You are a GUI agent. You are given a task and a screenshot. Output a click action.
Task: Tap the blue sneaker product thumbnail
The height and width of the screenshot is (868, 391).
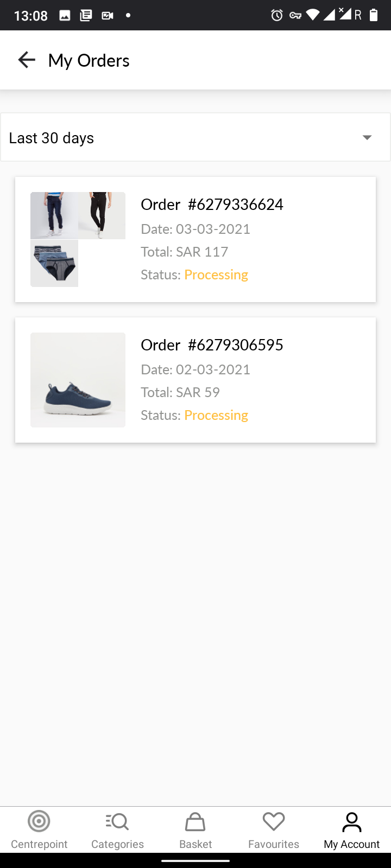coord(78,380)
